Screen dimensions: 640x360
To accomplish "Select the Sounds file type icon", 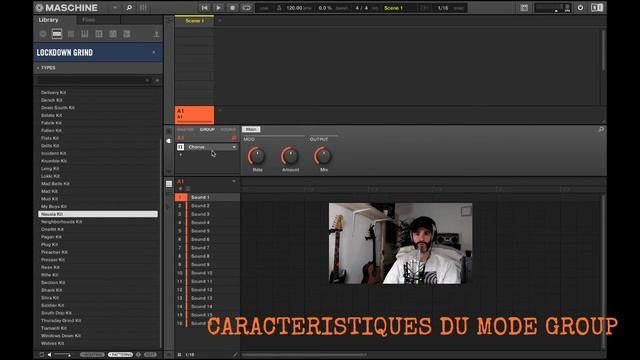I will tap(71, 34).
